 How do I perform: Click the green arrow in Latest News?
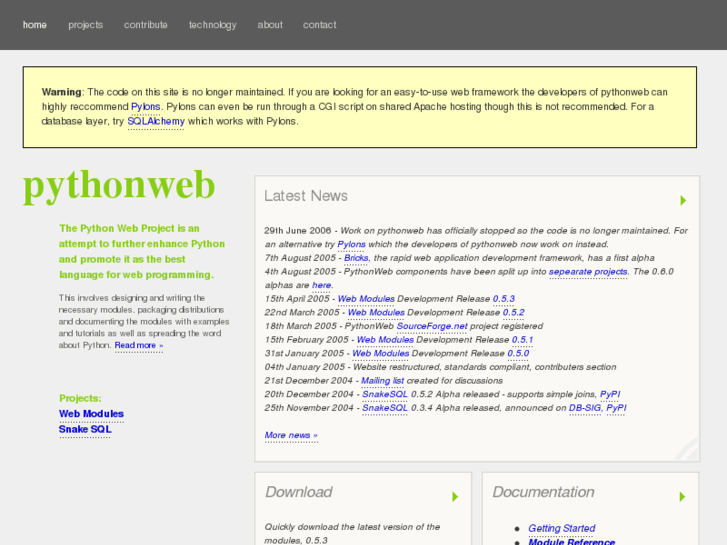click(x=683, y=200)
